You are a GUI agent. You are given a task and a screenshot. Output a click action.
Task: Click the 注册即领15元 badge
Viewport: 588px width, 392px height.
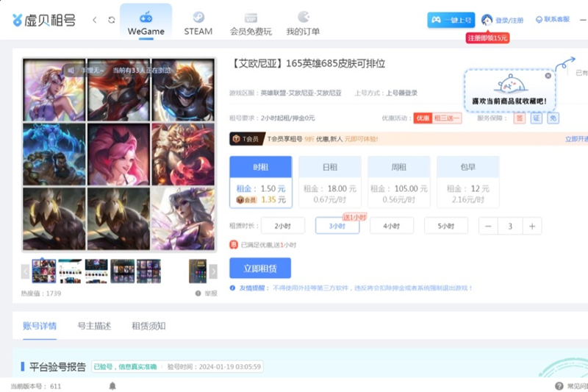tap(487, 38)
